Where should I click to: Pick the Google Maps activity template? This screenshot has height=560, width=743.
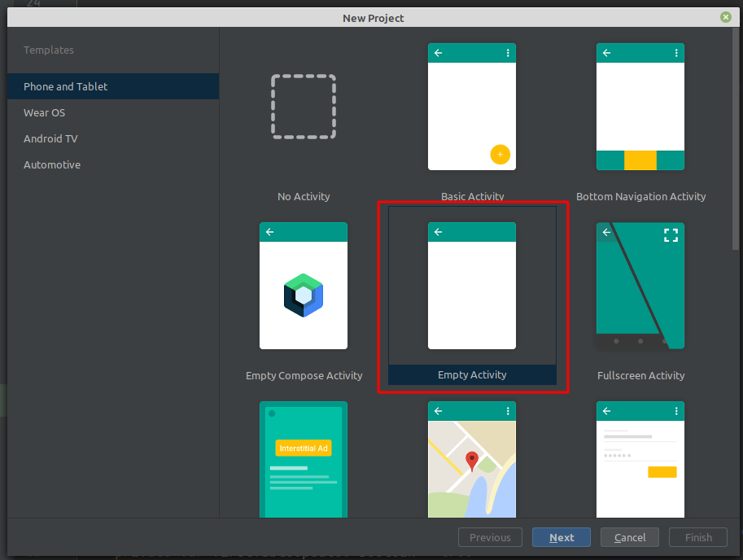coord(472,458)
